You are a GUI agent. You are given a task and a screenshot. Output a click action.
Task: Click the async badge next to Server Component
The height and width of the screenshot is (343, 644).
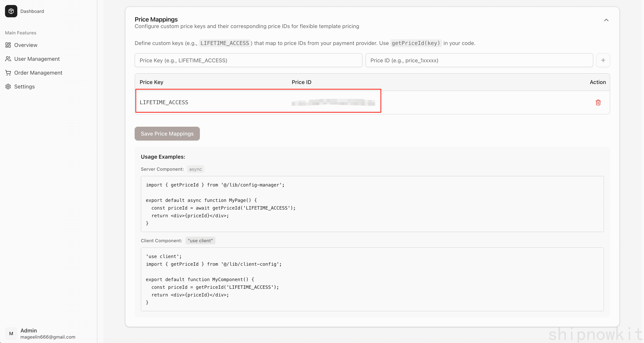pyautogui.click(x=195, y=169)
